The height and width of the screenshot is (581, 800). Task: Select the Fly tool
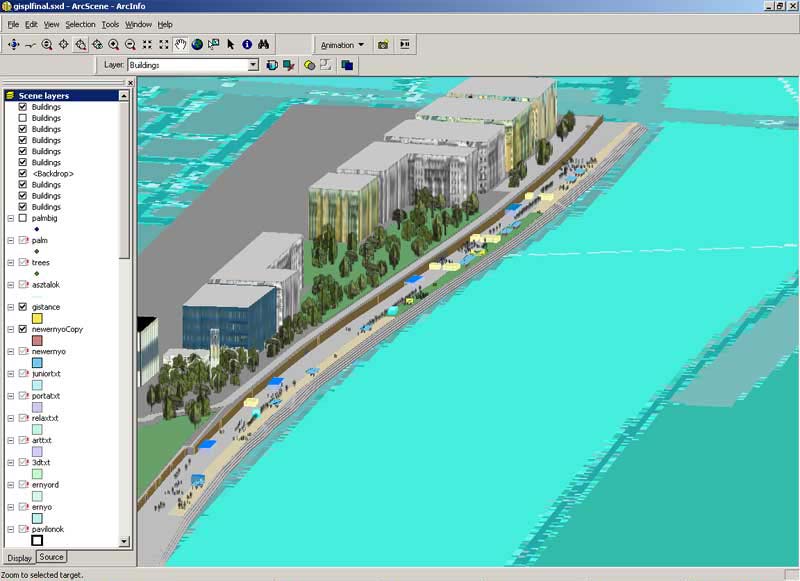(30, 44)
